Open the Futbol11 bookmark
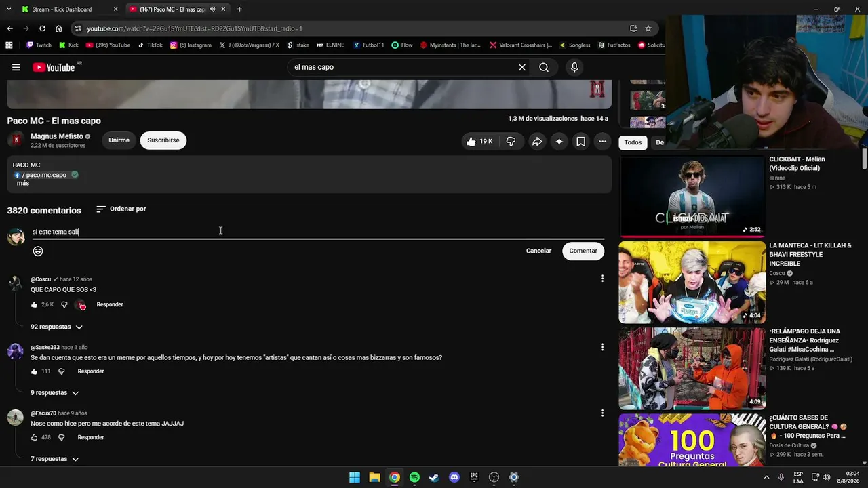 (368, 45)
